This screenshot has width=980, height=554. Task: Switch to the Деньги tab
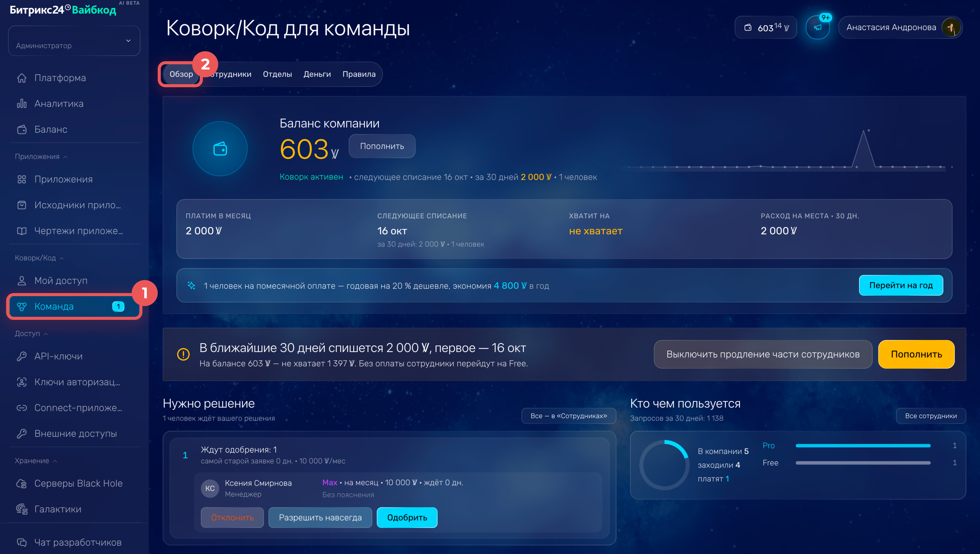317,74
